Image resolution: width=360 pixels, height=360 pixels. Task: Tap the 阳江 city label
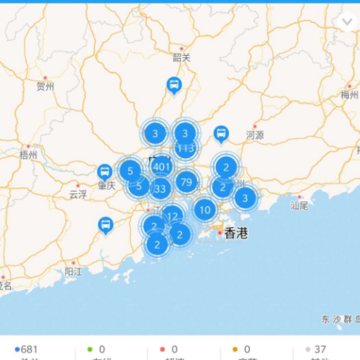point(73,271)
